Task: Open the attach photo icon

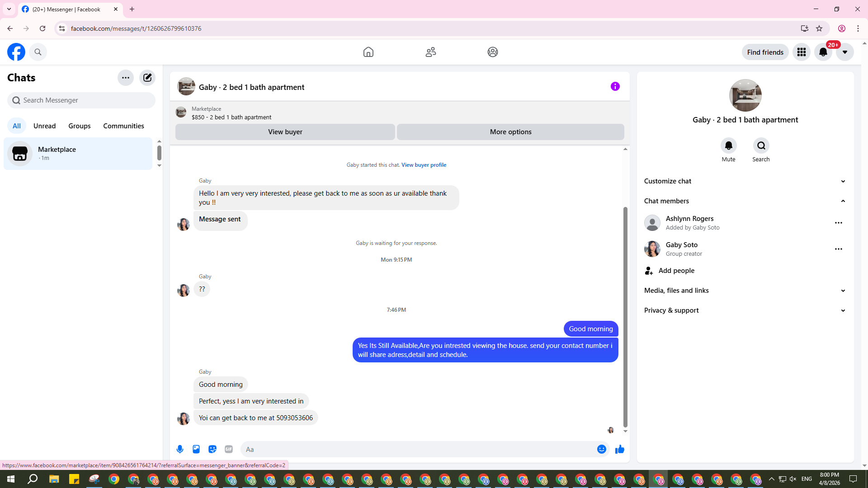Action: (x=196, y=449)
